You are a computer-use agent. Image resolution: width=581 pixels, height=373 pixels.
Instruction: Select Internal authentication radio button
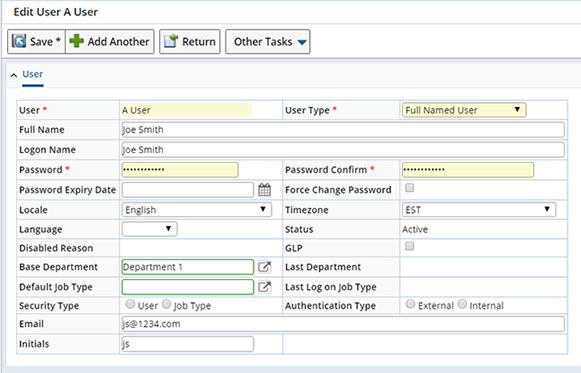pos(462,304)
